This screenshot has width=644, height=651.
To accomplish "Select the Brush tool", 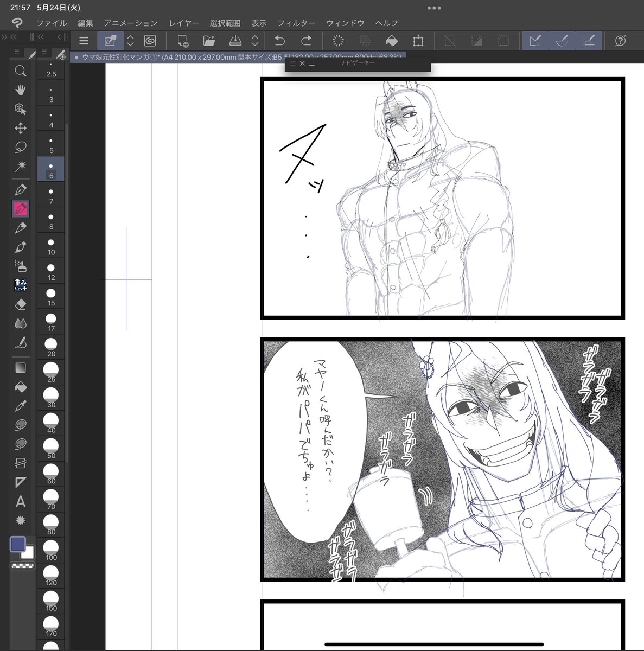I will 21,247.
